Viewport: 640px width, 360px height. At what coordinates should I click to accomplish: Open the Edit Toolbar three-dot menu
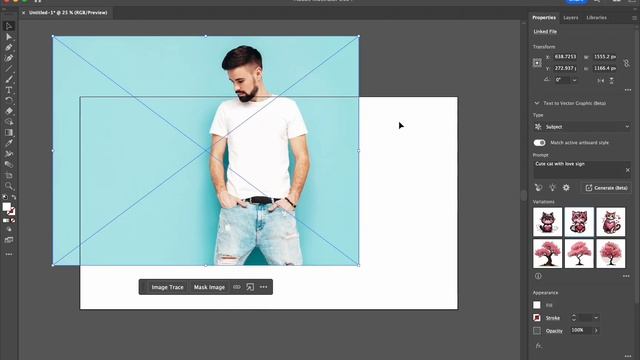9,254
